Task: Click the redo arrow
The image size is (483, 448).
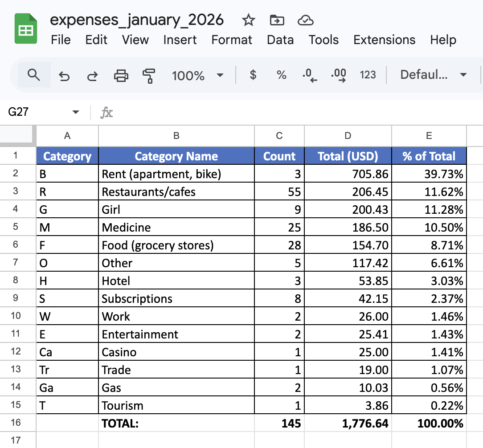Action: click(92, 75)
